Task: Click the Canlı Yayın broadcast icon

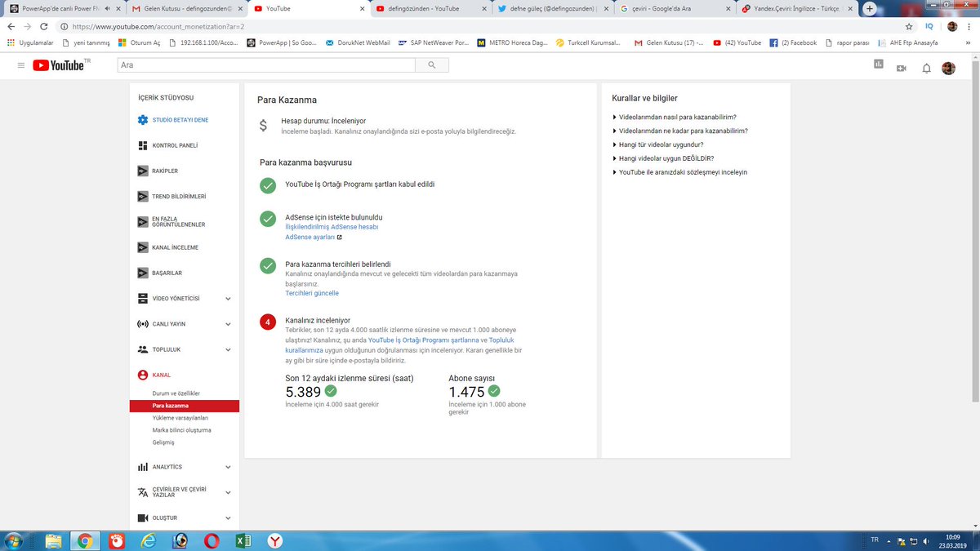Action: coord(143,324)
